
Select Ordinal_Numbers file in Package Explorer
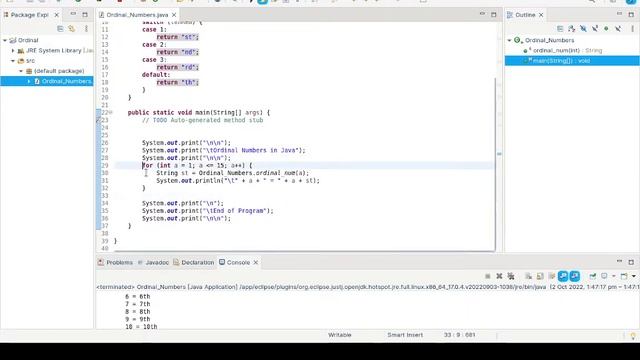click(x=47, y=81)
